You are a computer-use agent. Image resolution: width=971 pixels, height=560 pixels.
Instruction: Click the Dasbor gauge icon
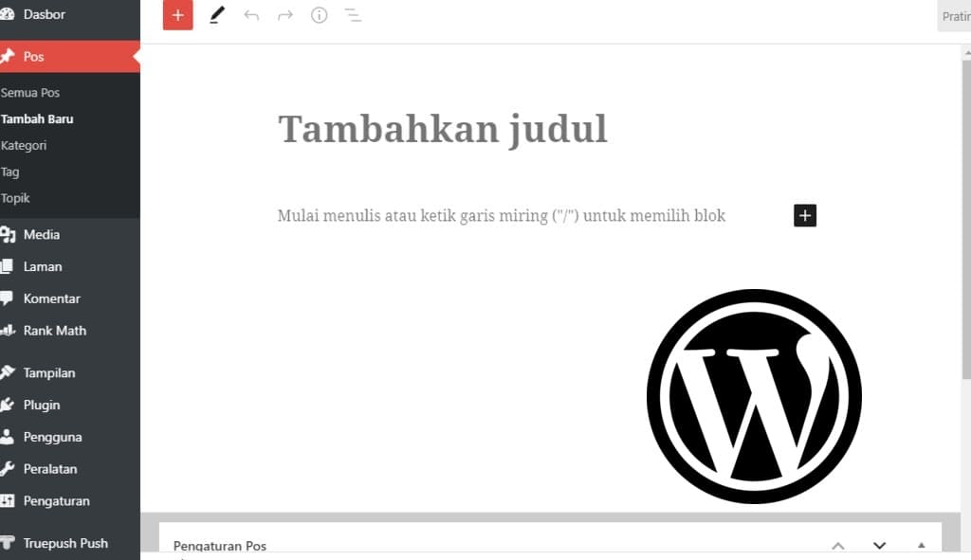pos(7,13)
